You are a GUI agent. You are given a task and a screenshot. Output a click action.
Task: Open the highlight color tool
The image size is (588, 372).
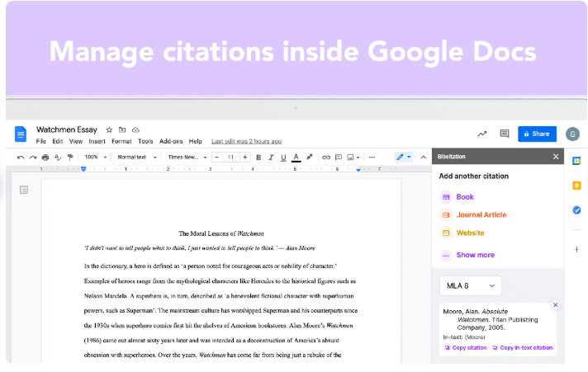click(310, 158)
